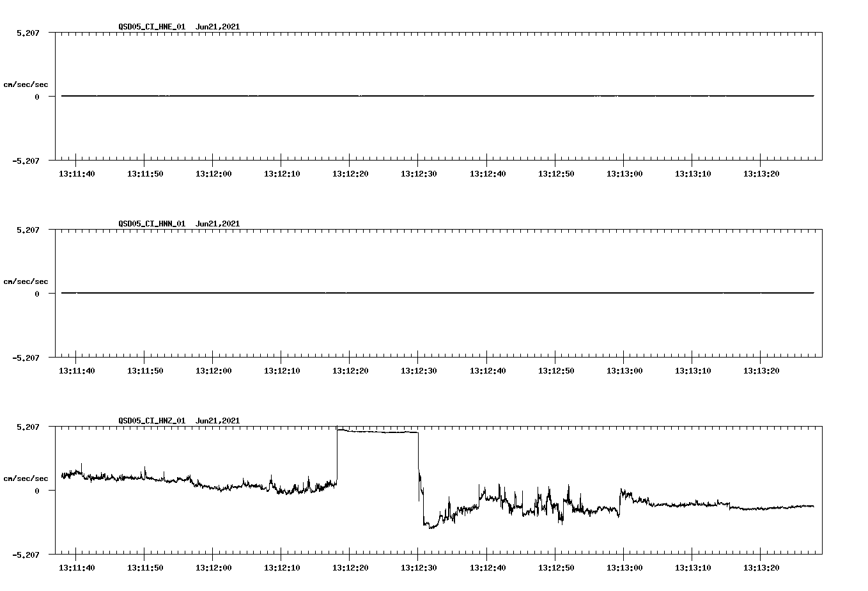
Task: Click the flat zero trace in the HNE plot
Action: pos(438,96)
